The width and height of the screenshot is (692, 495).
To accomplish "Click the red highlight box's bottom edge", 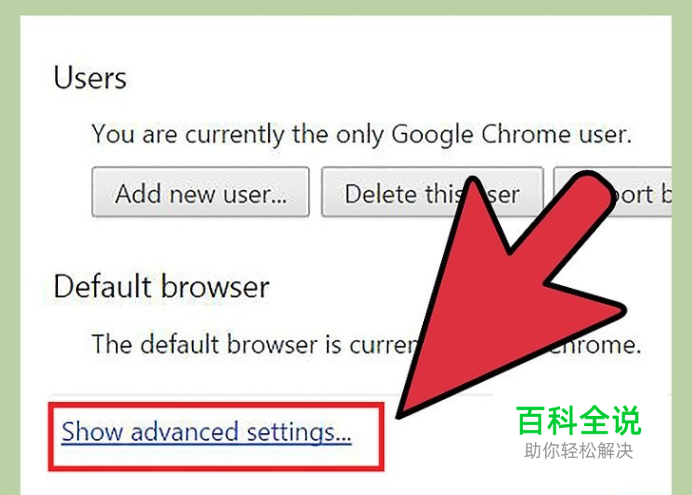I will pyautogui.click(x=216, y=468).
